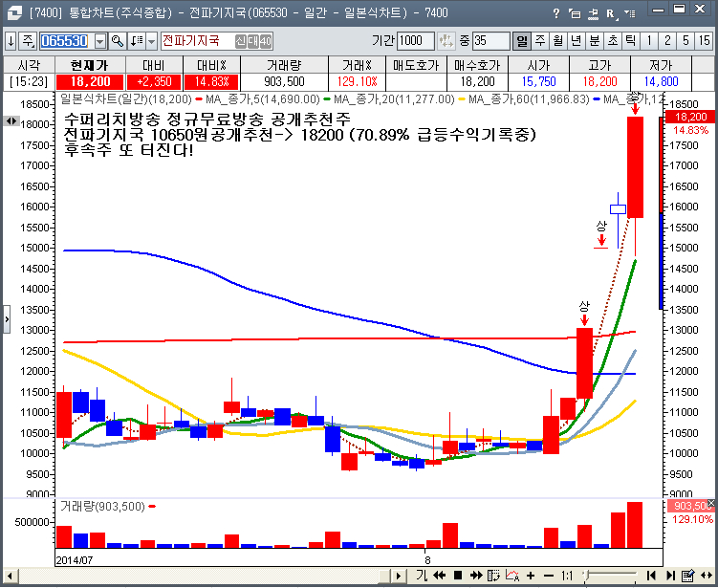Switch chart to 주 (weekly) period
Screen dimensions: 718x588
[x=540, y=41]
